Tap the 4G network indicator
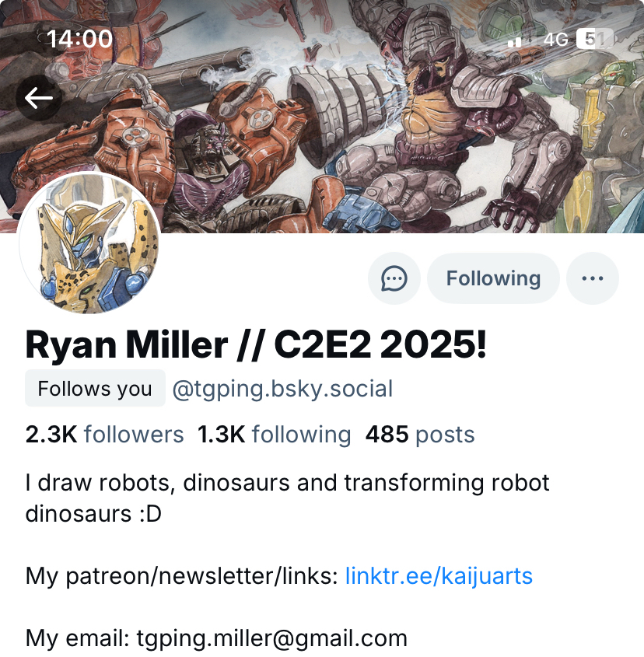This screenshot has width=644, height=657. pos(555,40)
